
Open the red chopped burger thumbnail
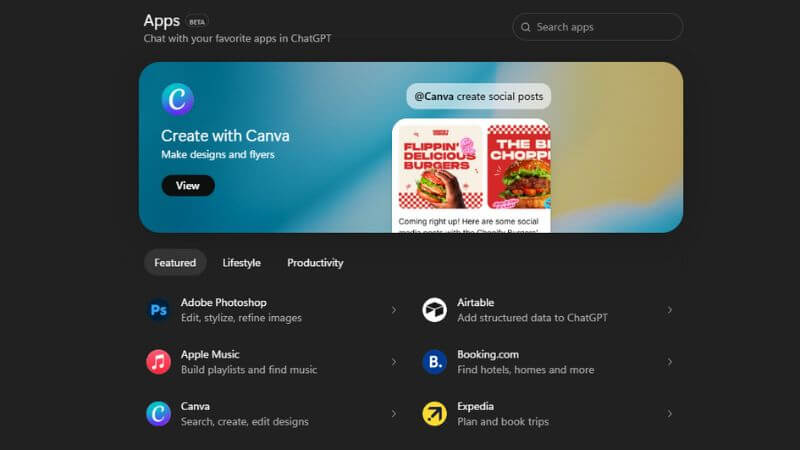[x=519, y=167]
